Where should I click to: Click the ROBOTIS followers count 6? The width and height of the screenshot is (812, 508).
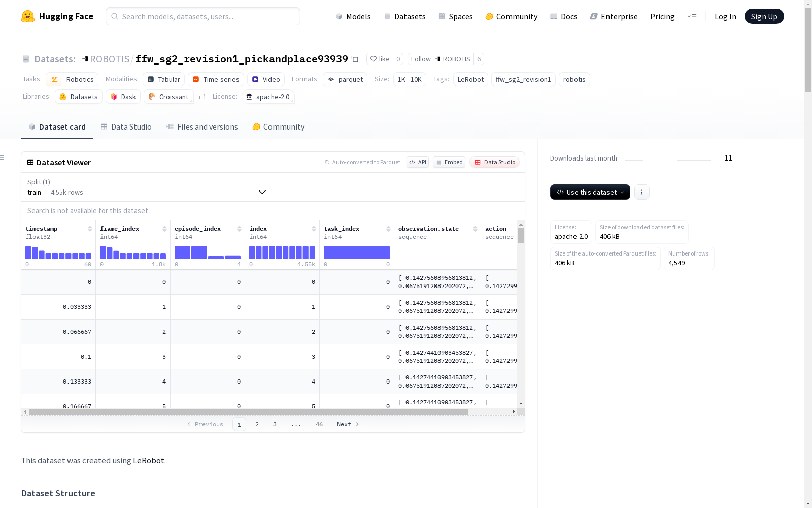479,59
